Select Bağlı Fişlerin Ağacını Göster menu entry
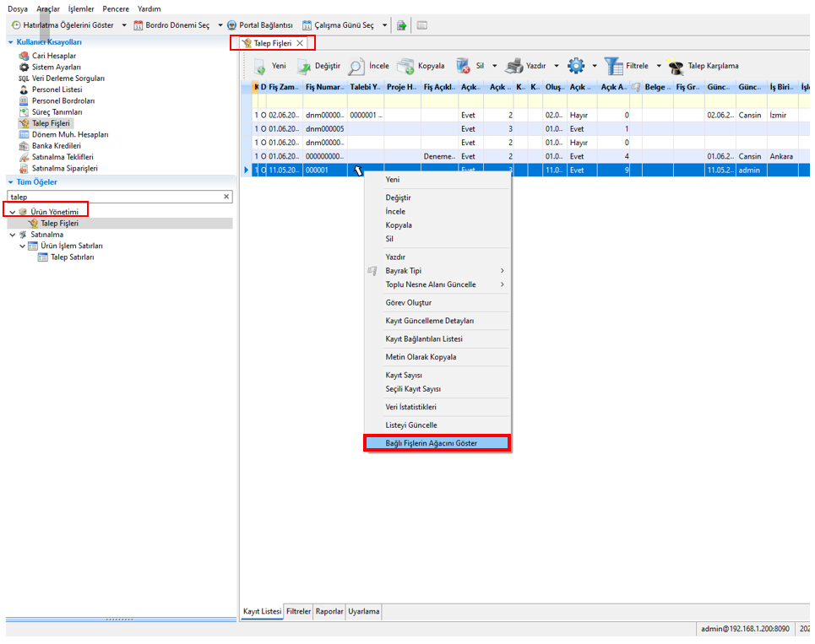815x644 pixels. [x=436, y=443]
